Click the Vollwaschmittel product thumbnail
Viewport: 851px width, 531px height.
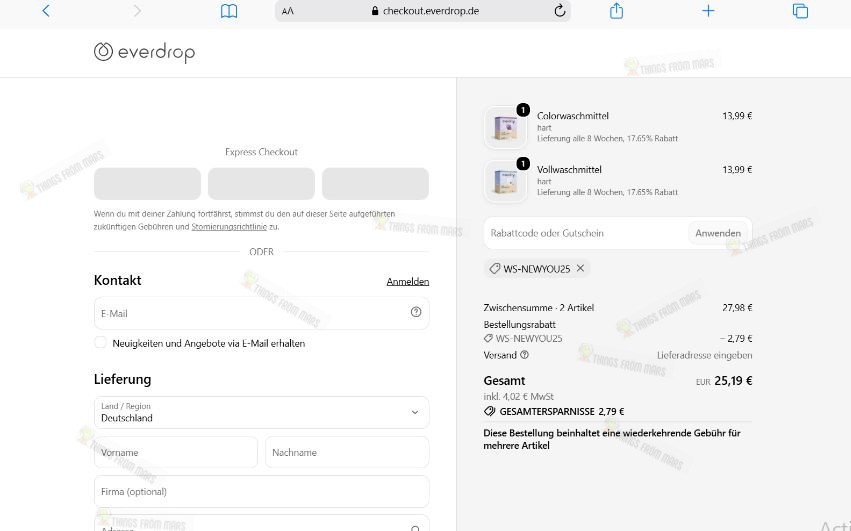point(505,181)
